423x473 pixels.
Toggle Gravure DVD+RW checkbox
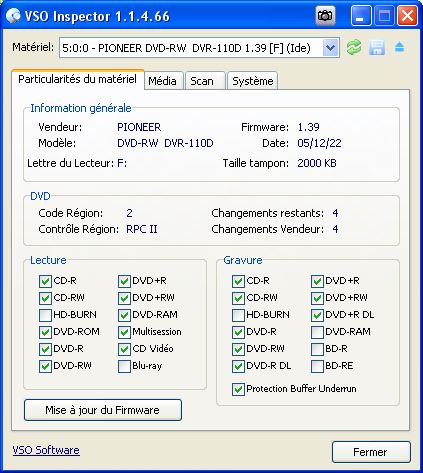tap(317, 298)
